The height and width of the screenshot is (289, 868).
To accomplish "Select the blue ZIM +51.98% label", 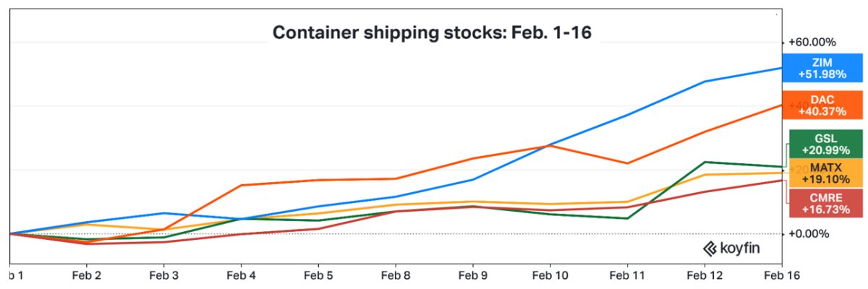I will coord(823,69).
